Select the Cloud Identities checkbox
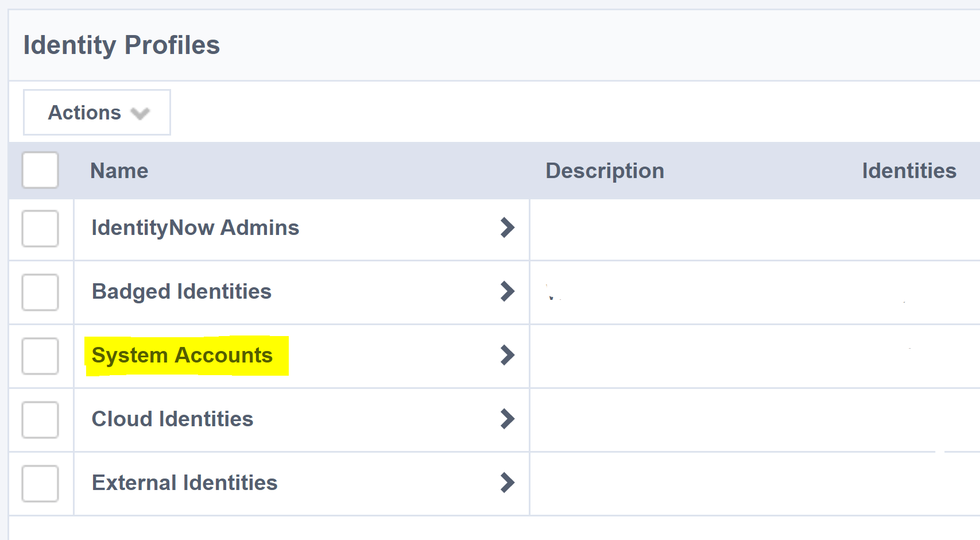Viewport: 980px width, 540px height. pyautogui.click(x=40, y=420)
